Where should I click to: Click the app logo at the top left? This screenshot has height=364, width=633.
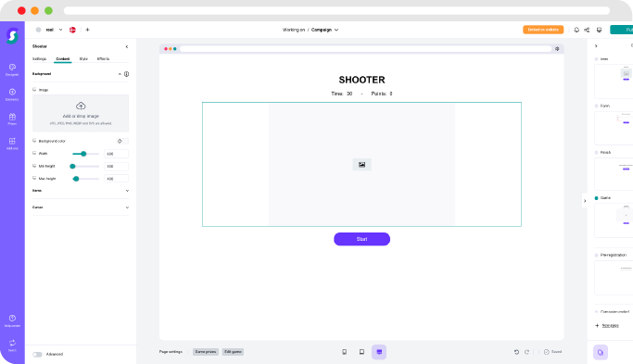(x=12, y=36)
